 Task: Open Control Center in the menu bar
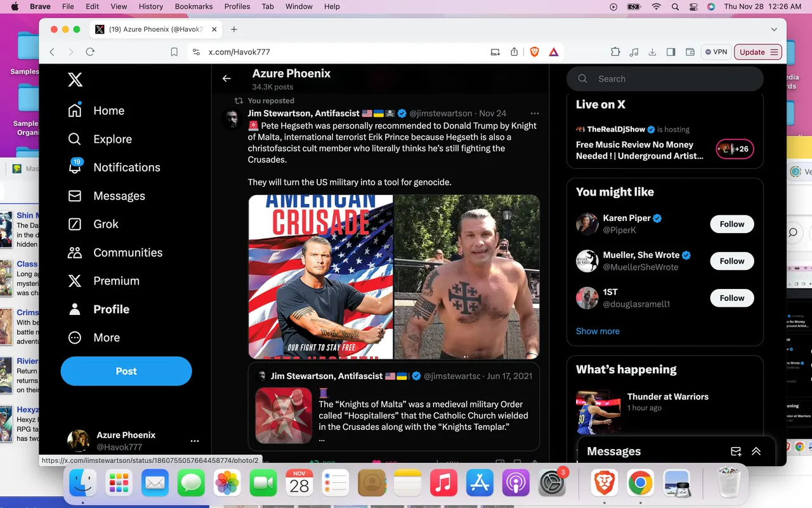693,6
